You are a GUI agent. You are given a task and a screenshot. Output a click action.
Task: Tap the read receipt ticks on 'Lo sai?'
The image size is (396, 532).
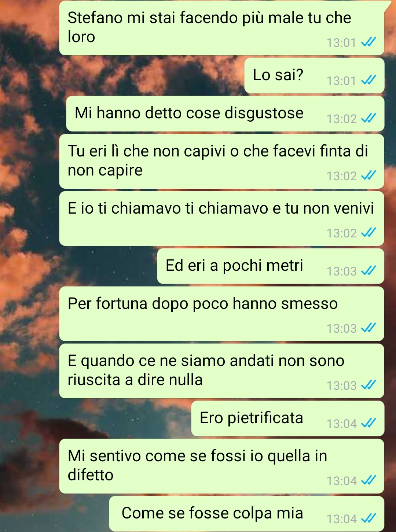pos(368,80)
